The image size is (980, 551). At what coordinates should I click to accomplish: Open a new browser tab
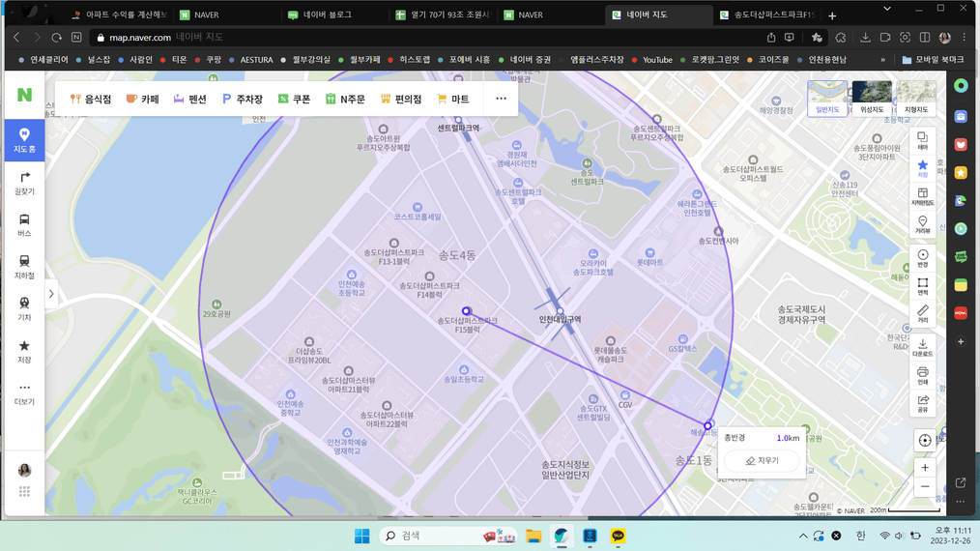[x=832, y=15]
